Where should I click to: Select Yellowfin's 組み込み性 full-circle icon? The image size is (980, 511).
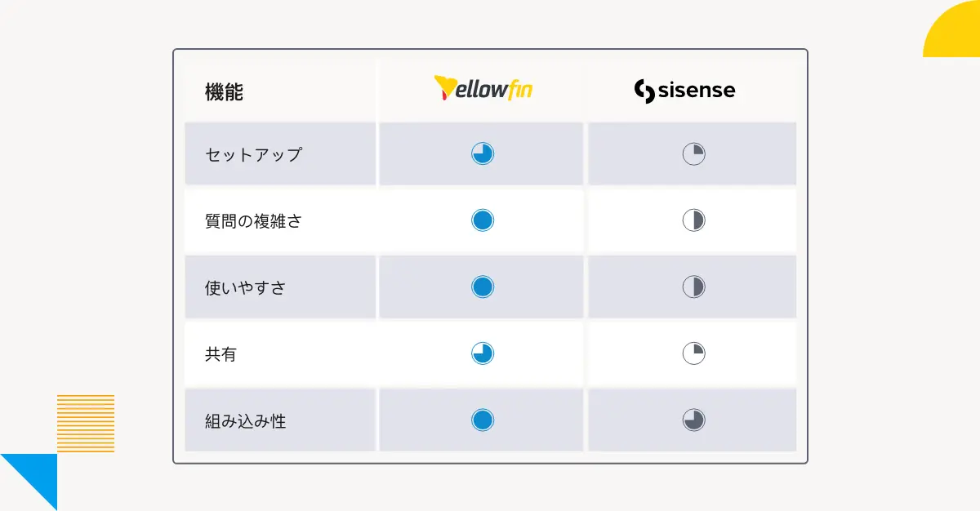(483, 420)
